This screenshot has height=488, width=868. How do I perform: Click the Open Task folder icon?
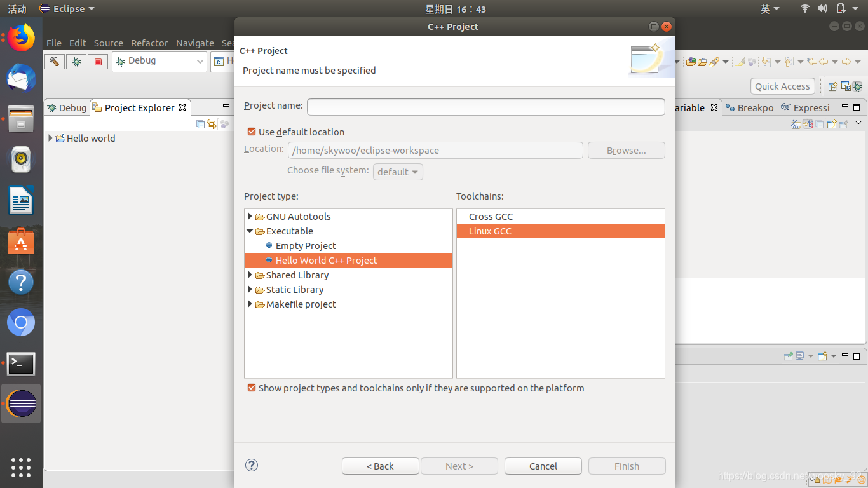tap(702, 62)
